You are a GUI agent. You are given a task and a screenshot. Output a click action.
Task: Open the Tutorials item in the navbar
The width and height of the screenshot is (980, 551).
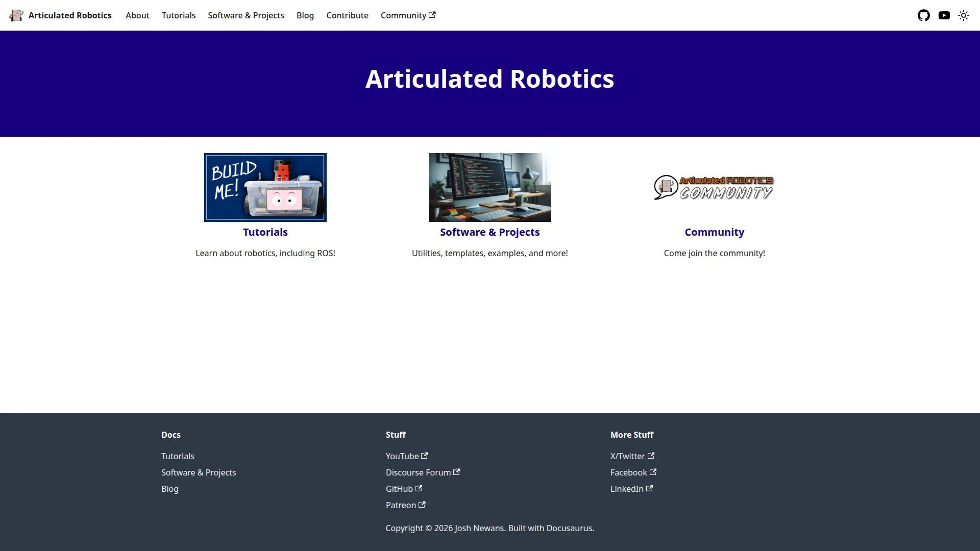coord(179,15)
